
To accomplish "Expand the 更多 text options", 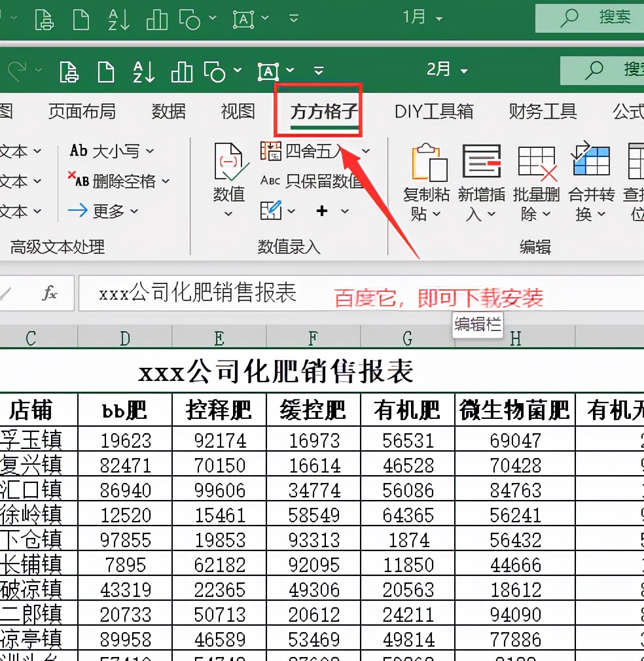I will 103,211.
